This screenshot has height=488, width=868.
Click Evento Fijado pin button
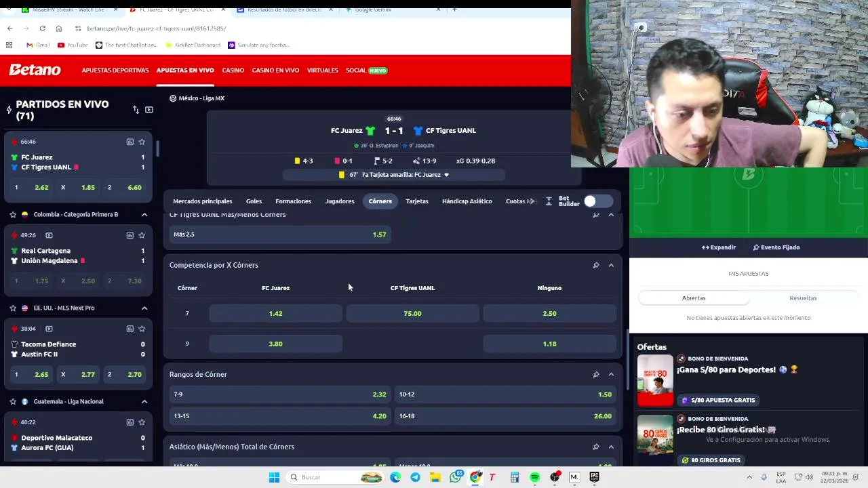point(776,247)
